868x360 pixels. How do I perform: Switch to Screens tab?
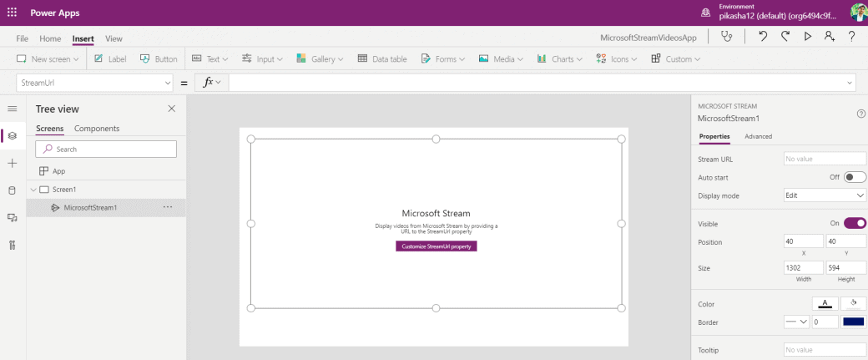point(50,129)
